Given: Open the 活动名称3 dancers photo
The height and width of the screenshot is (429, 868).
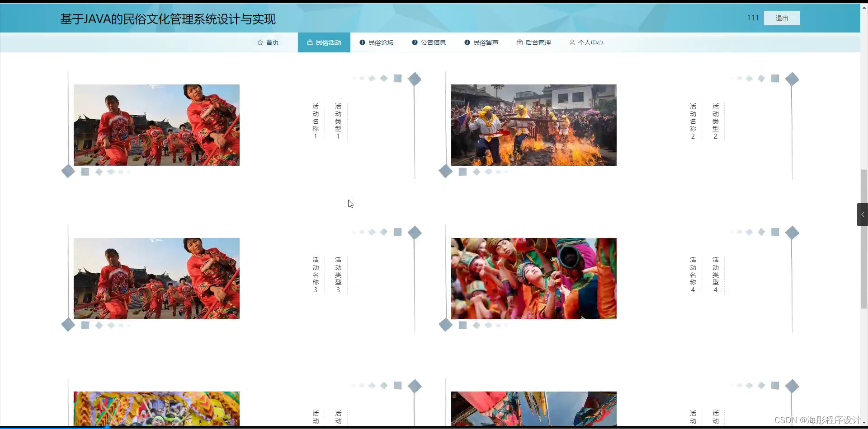Looking at the screenshot, I should 156,279.
